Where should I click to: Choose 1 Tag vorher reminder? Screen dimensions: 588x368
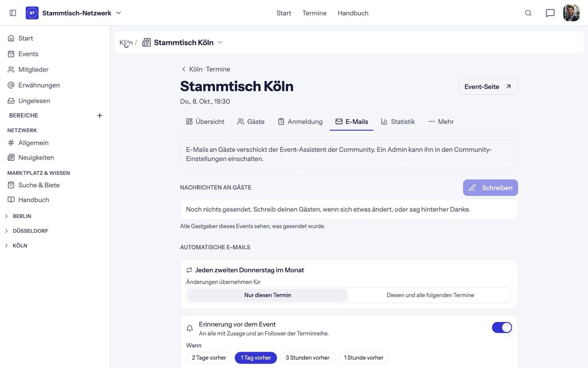[x=256, y=358]
